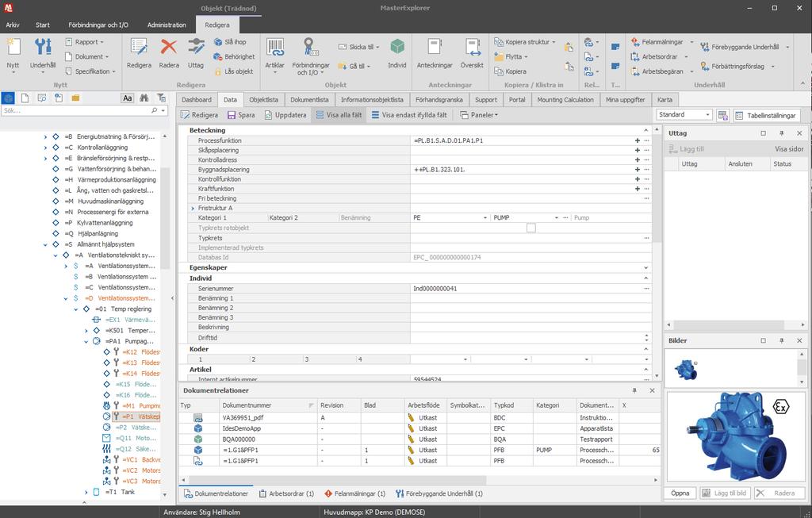Open Förbindningar och I/O ribbon tab
The width and height of the screenshot is (812, 518).
coord(98,25)
